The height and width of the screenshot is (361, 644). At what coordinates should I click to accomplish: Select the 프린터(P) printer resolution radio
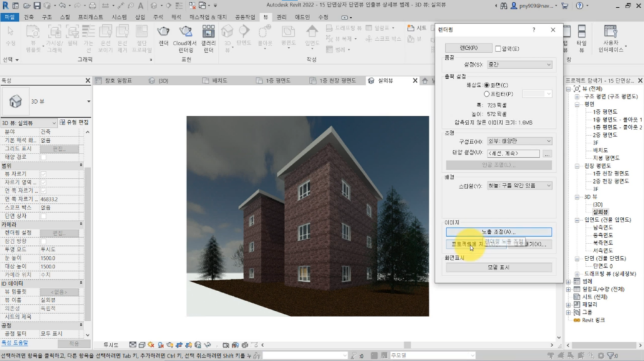pyautogui.click(x=487, y=94)
